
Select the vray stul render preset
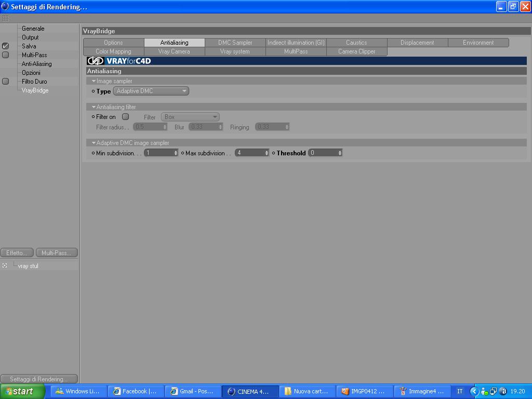(x=28, y=266)
